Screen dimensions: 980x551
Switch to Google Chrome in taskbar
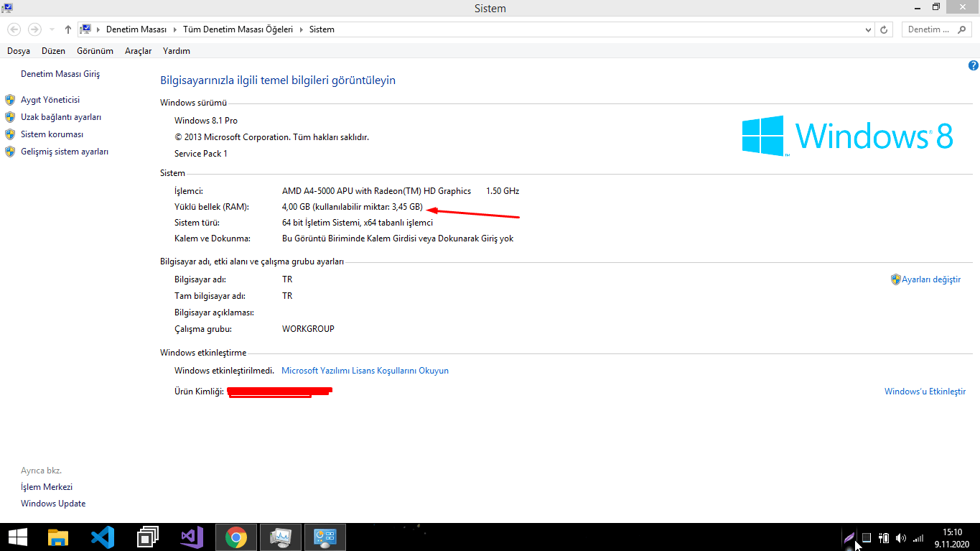coord(236,537)
